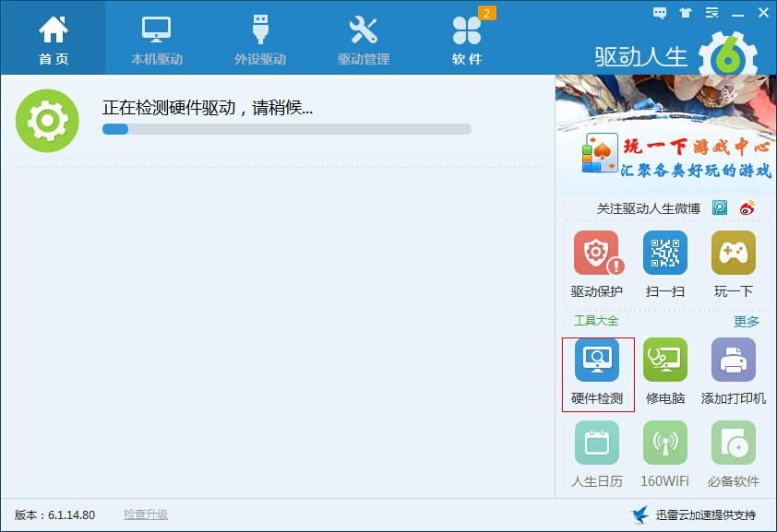Image resolution: width=777 pixels, height=532 pixels.
Task: Open Tencent Weibo follow icon
Action: pyautogui.click(x=721, y=207)
